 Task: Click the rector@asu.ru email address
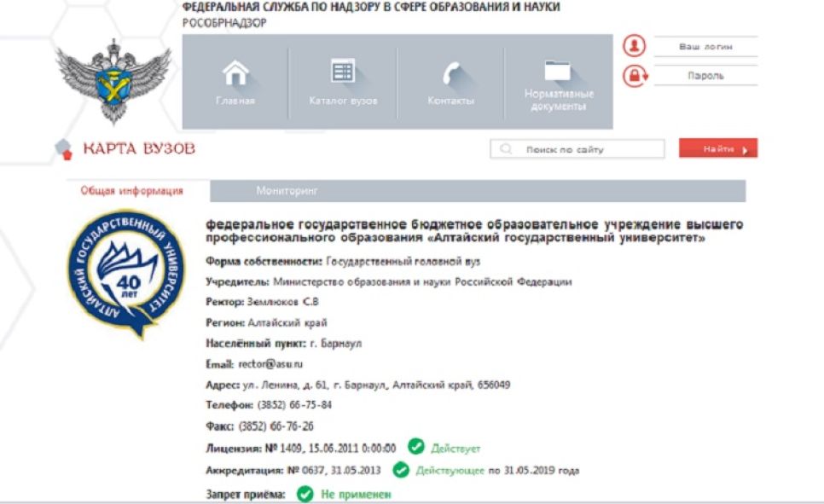[270, 363]
